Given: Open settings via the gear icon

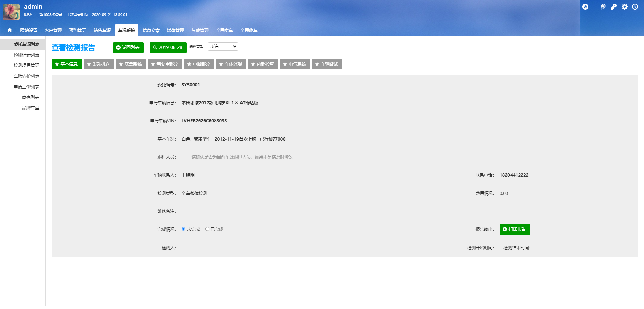Looking at the screenshot, I should pyautogui.click(x=624, y=7).
